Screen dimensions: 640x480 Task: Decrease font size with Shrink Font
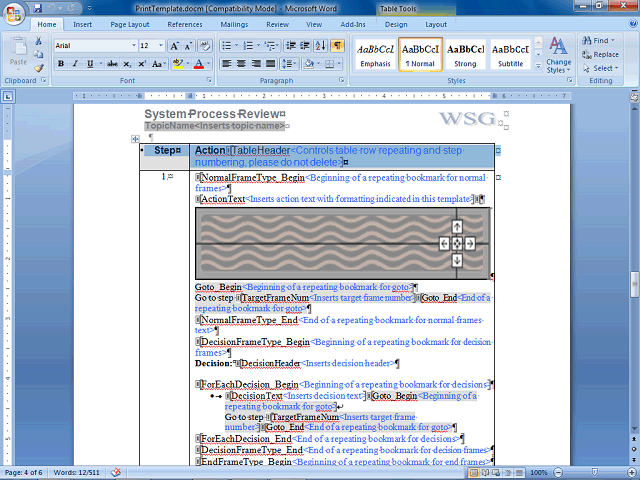tap(189, 46)
